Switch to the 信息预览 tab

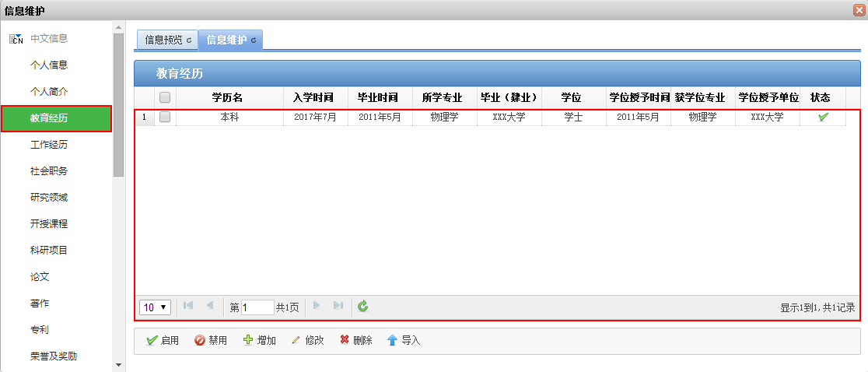(167, 40)
